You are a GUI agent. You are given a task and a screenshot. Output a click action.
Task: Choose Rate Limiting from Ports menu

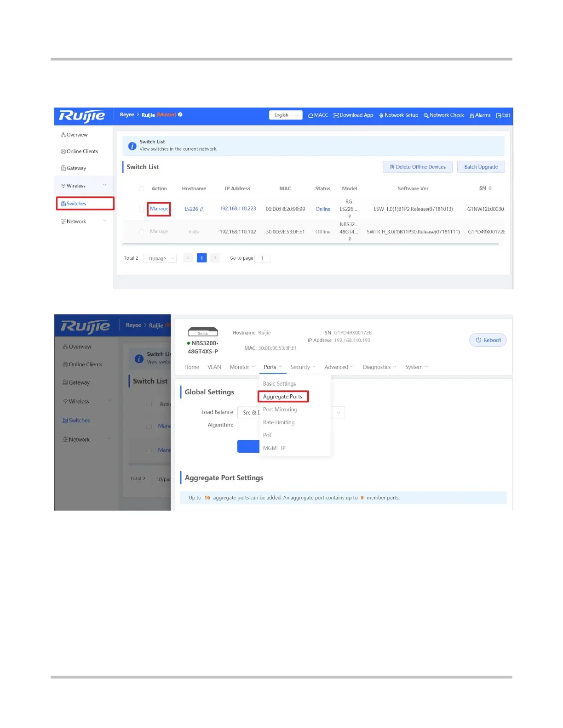[279, 422]
